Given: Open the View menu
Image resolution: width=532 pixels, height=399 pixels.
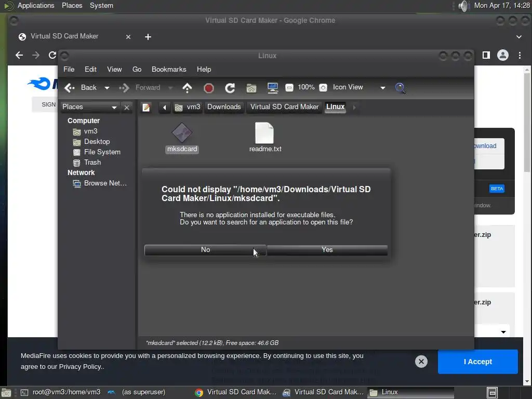Looking at the screenshot, I should tap(114, 69).
